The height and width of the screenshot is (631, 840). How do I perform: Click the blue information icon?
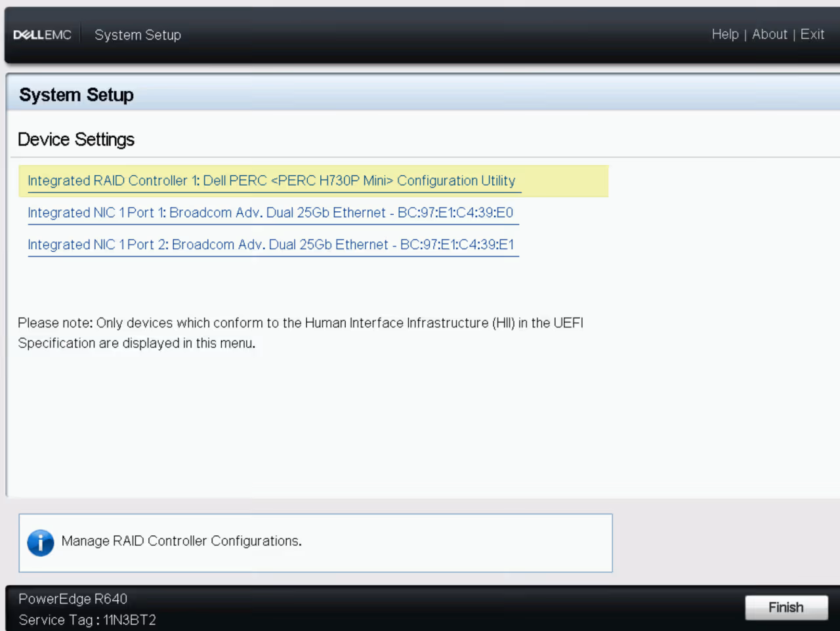click(41, 542)
